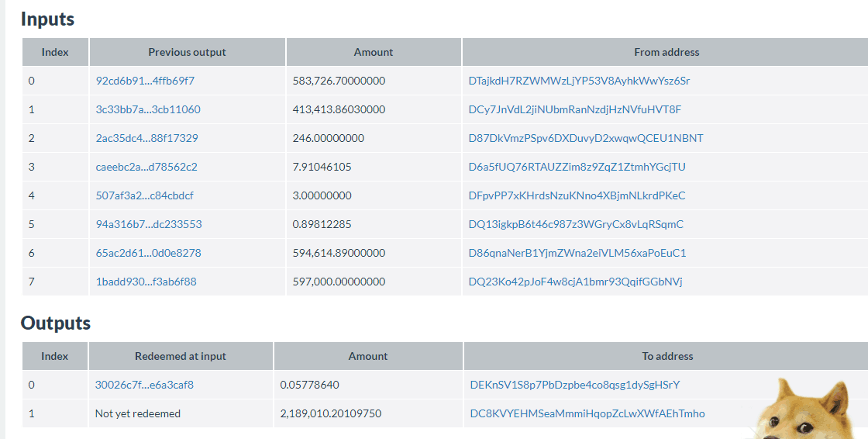Open previous output 3c33bb7a...3cb11060
Screen dimensions: 868x439
point(148,110)
